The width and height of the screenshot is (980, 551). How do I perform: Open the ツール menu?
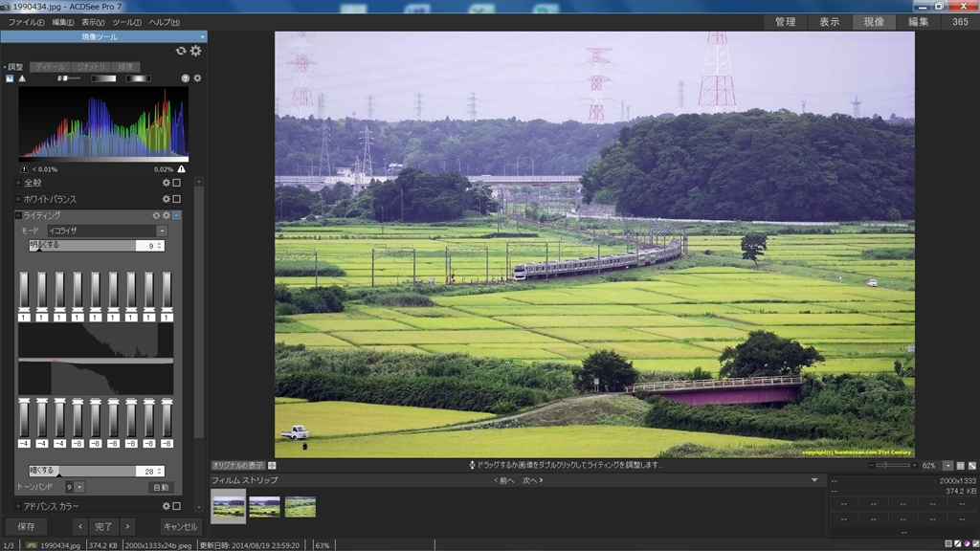tap(127, 22)
